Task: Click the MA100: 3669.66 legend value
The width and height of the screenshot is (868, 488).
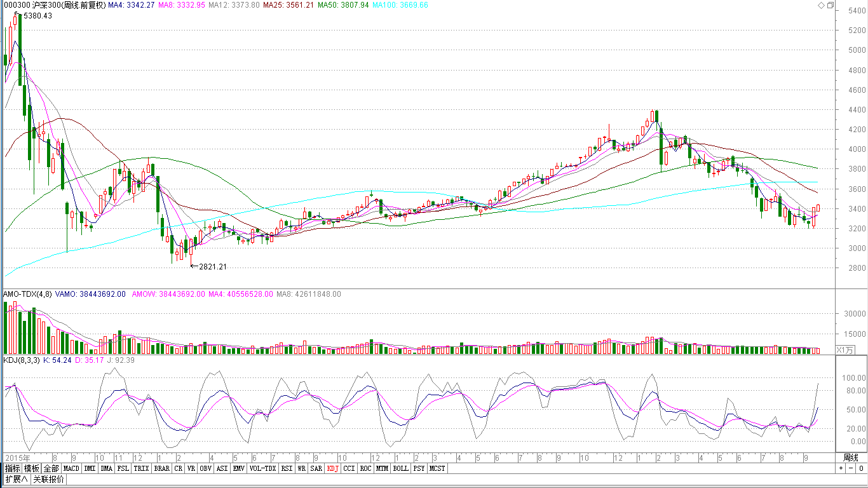Action: tap(400, 5)
